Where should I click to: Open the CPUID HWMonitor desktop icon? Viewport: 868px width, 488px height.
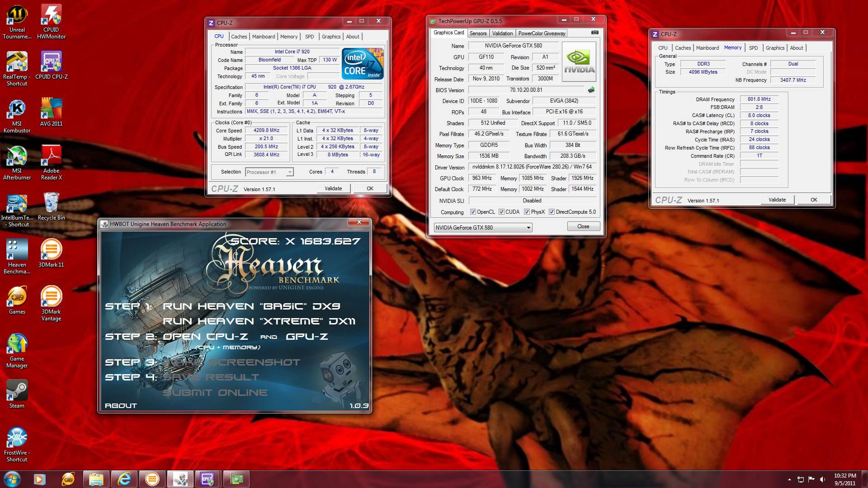point(51,22)
